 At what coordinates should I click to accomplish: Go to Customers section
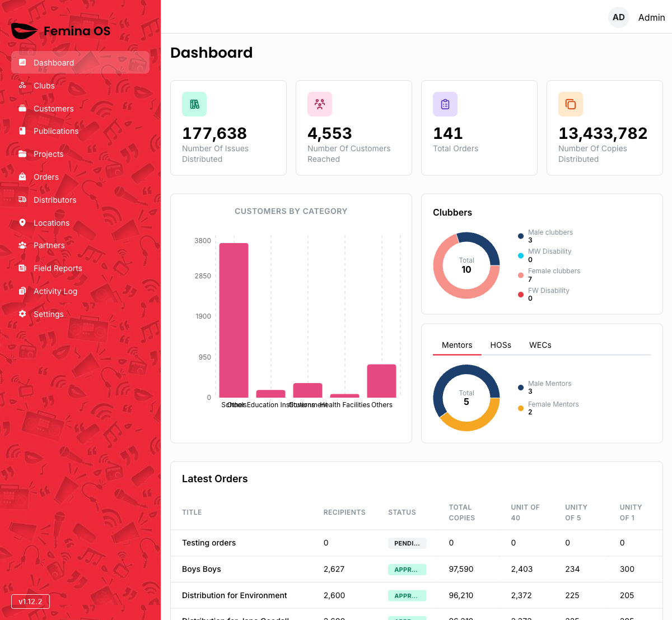tap(80, 109)
